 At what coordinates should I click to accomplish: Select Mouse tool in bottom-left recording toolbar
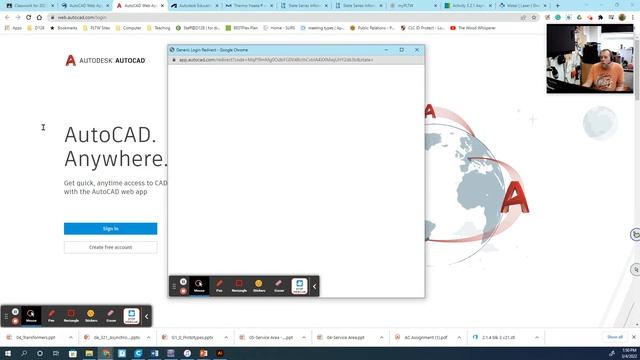31,316
